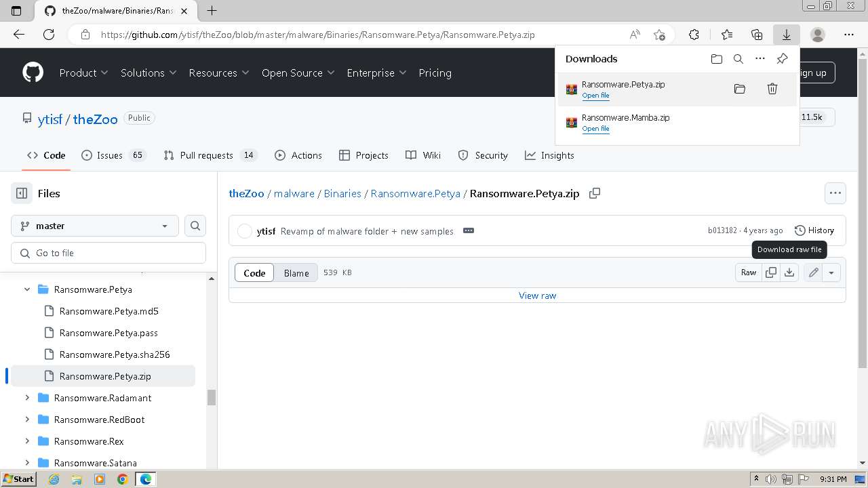Open the Projects tab
The width and height of the screenshot is (868, 488).
364,155
